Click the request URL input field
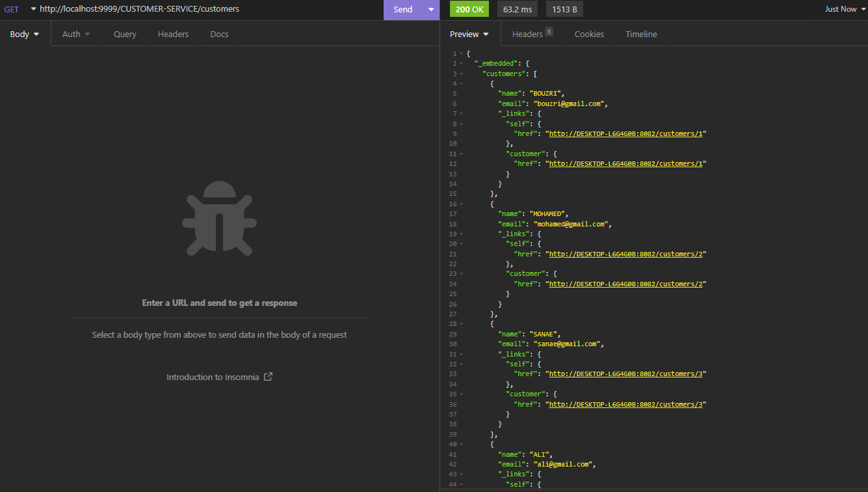The height and width of the screenshot is (492, 868). point(195,9)
